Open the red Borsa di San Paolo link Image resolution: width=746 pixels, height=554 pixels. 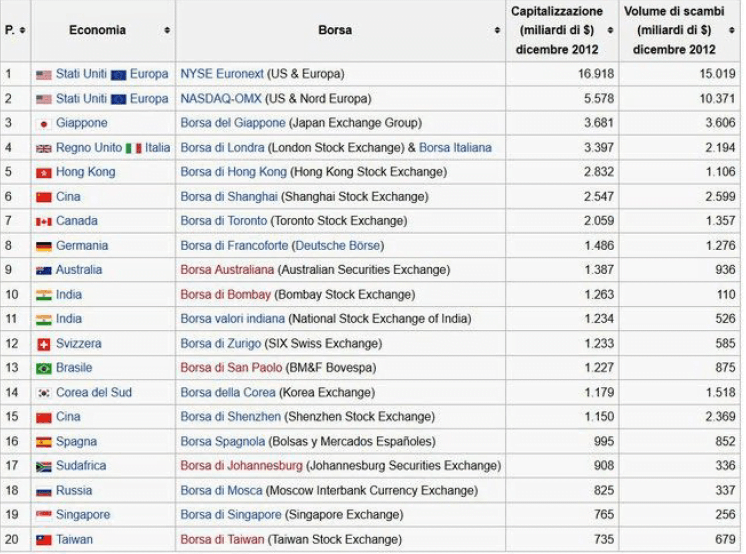(231, 368)
